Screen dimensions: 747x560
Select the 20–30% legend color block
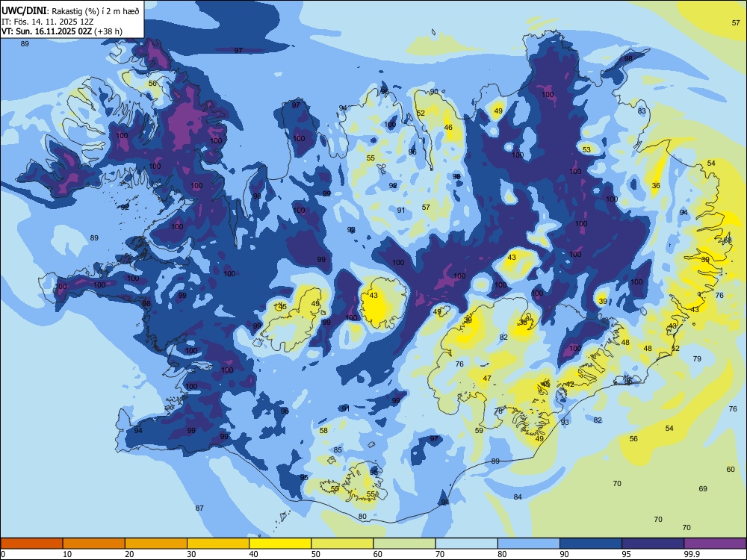point(156,544)
